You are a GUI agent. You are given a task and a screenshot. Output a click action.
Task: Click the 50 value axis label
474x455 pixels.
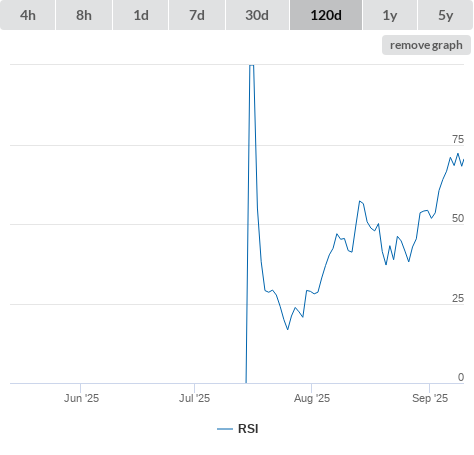coord(458,218)
